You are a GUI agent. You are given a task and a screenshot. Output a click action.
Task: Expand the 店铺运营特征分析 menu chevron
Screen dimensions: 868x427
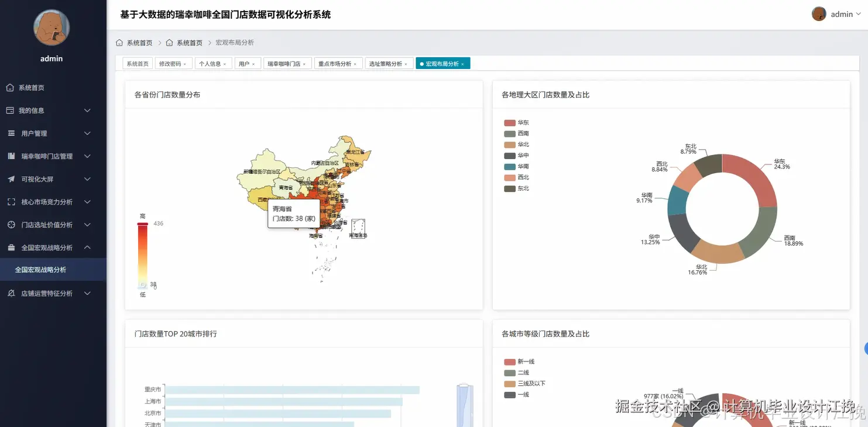87,293
